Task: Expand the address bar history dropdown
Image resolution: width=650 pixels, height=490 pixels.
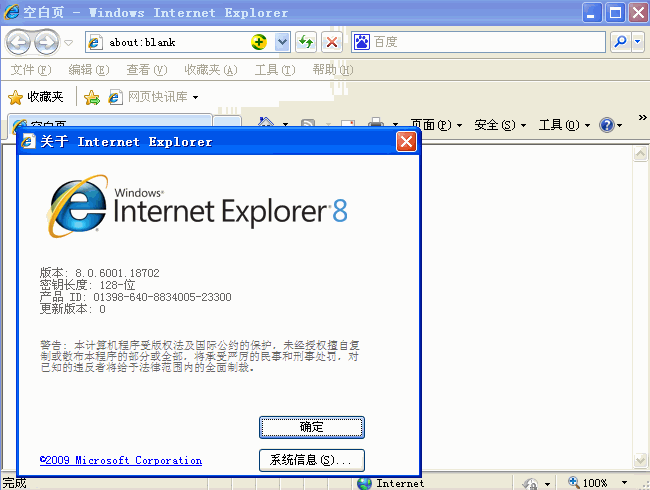Action: (282, 42)
